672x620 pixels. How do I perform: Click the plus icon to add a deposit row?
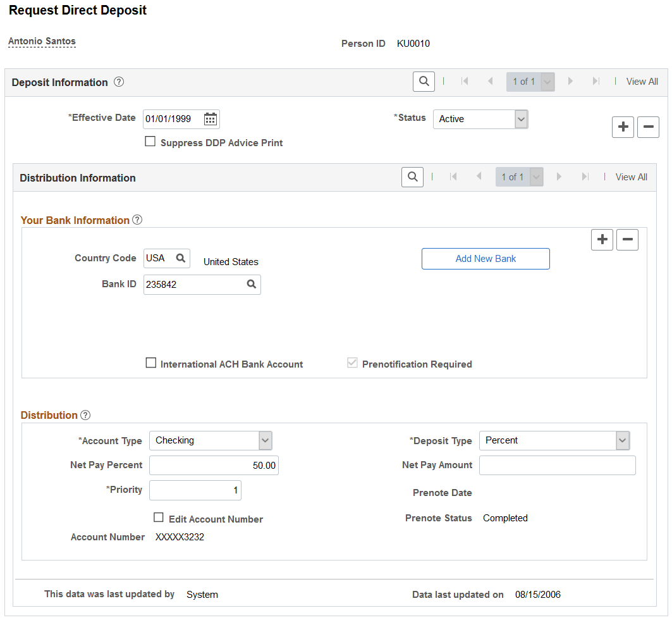[x=623, y=127]
